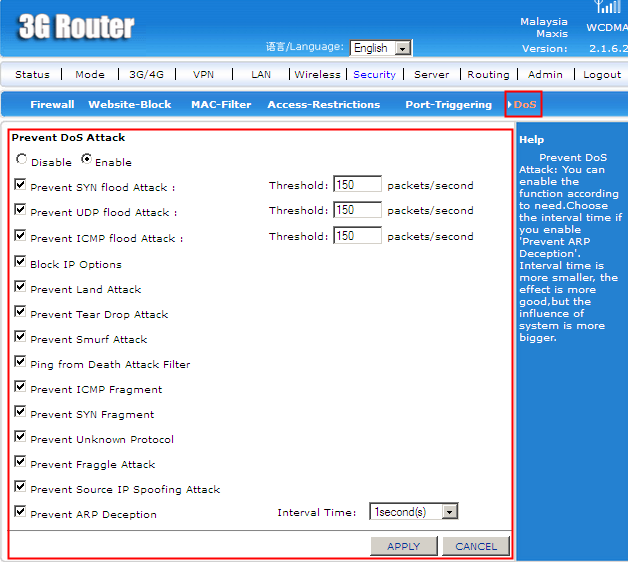Uncheck Prevent Smurf Attack checkbox
This screenshot has width=628, height=562.
point(21,338)
